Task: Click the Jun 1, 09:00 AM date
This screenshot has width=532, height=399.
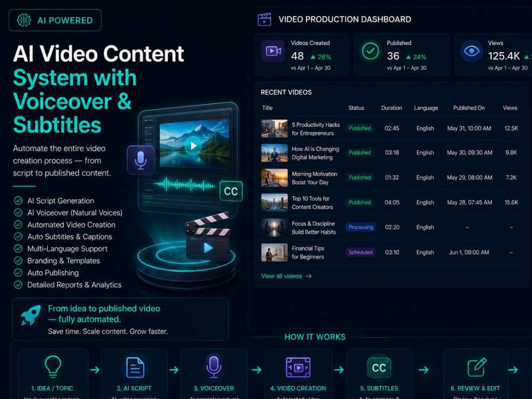Action: (469, 252)
